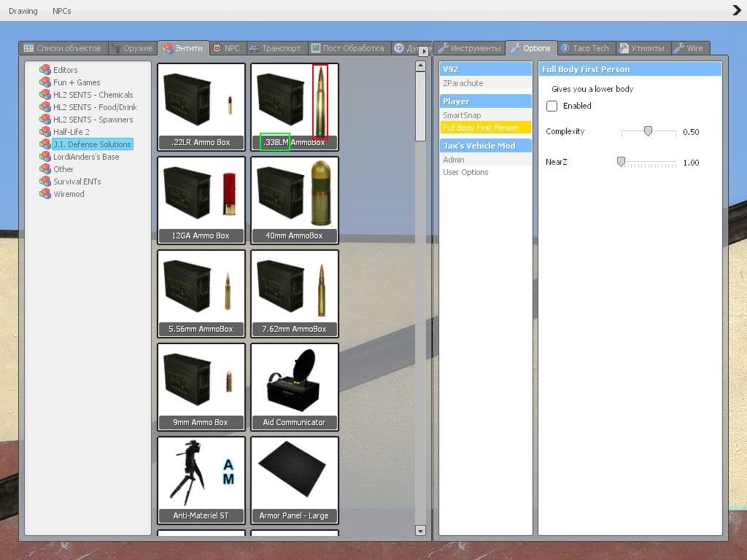Click the Survival ENTs category icon
This screenshot has height=560, width=747.
pos(45,182)
